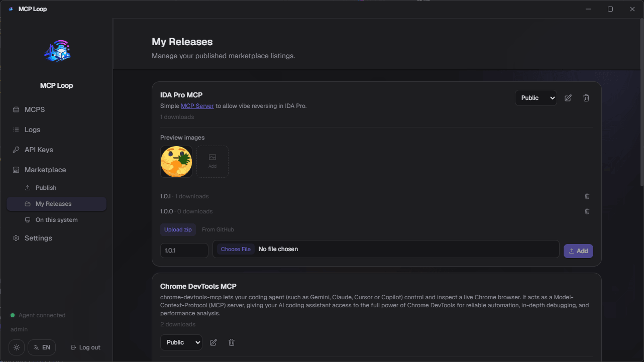
Task: Select My Releases in the sidebar
Action: pos(56,204)
